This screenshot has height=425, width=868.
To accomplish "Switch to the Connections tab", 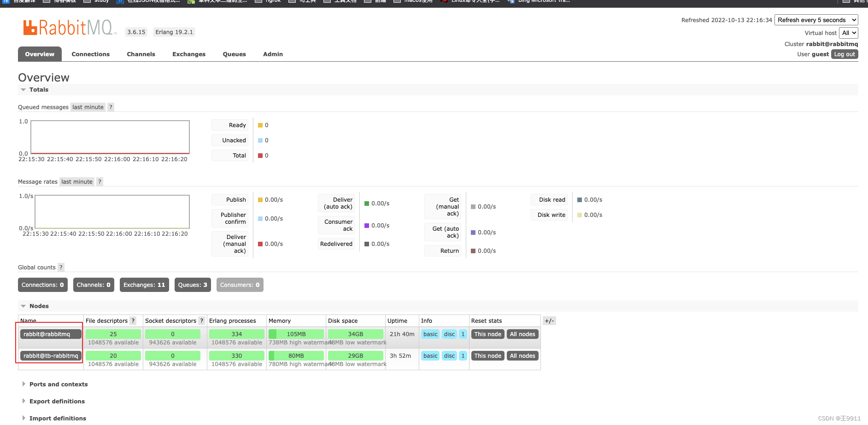I will (91, 54).
